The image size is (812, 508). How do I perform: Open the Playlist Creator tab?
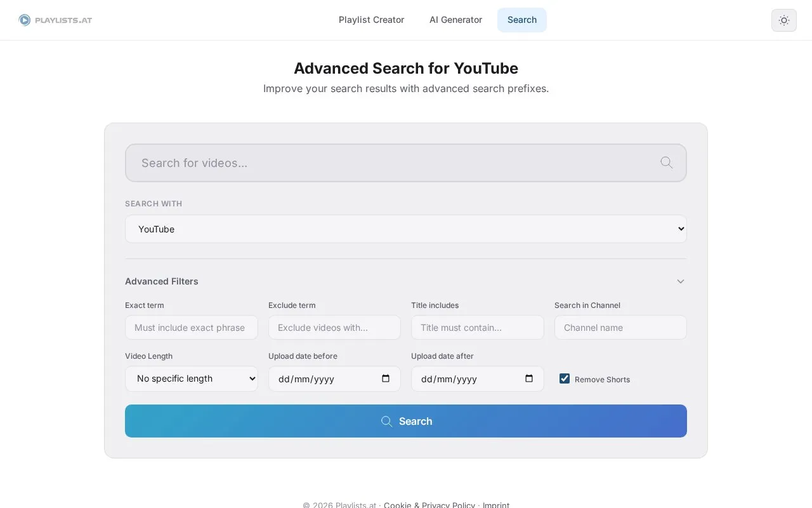371,20
